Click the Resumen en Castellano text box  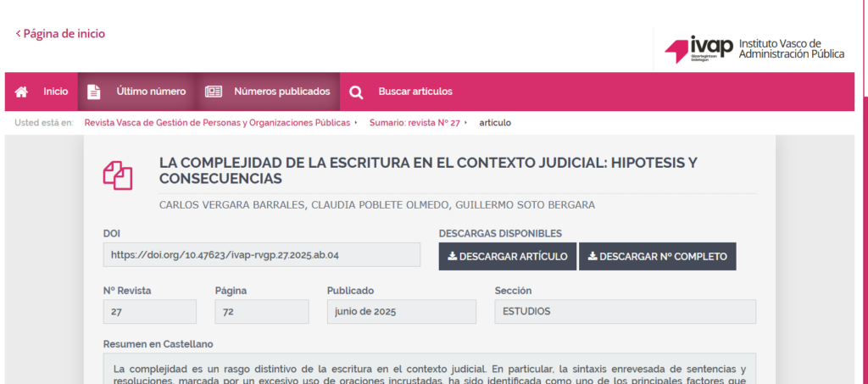point(430,369)
